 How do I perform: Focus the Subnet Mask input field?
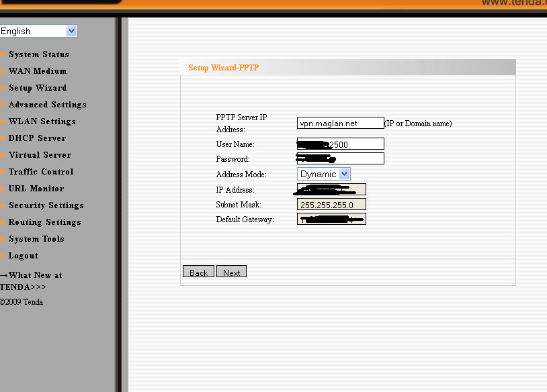pyautogui.click(x=331, y=205)
